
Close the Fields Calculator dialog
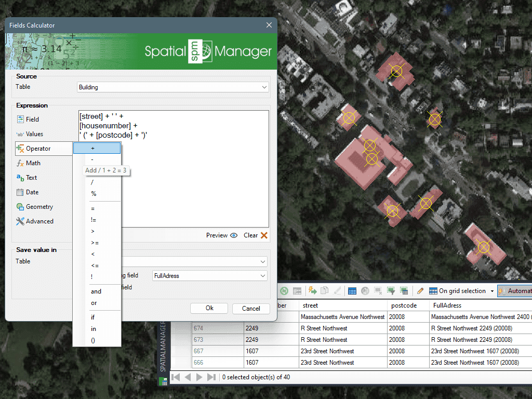(x=269, y=25)
